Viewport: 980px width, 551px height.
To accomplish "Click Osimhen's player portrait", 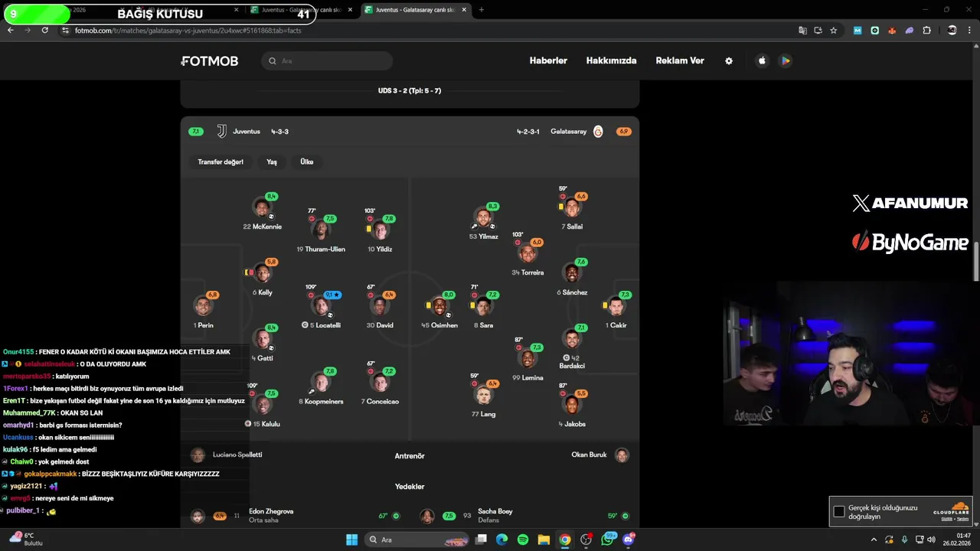I will (x=439, y=307).
